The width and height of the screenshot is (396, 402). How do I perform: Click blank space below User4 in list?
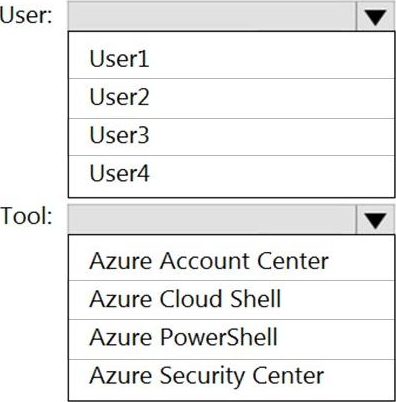coord(231,190)
